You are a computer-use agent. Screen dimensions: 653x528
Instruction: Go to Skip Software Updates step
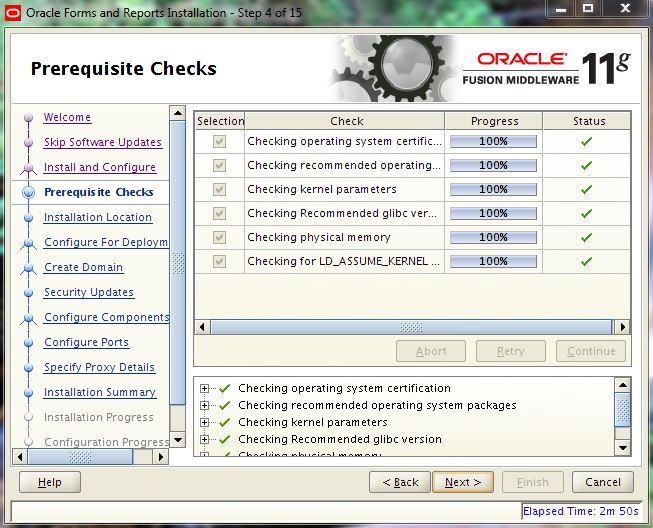pos(102,143)
